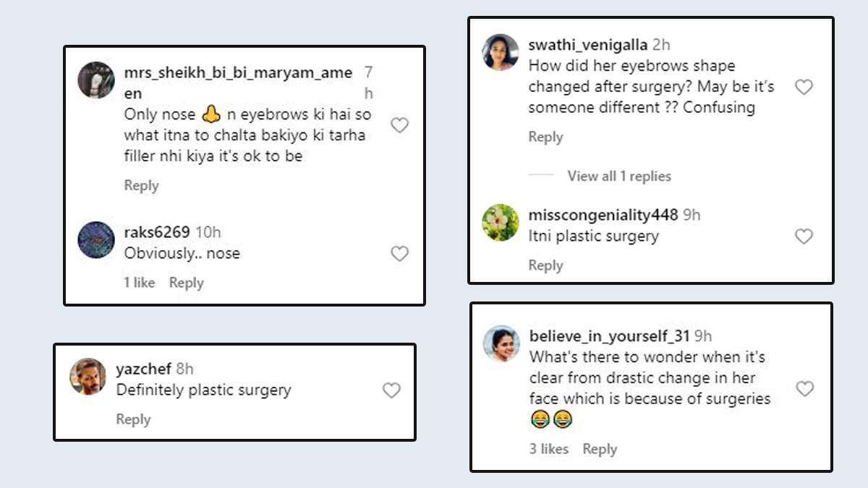The image size is (868, 488).
Task: Like misscongeniality448's comment
Action: pyautogui.click(x=804, y=236)
